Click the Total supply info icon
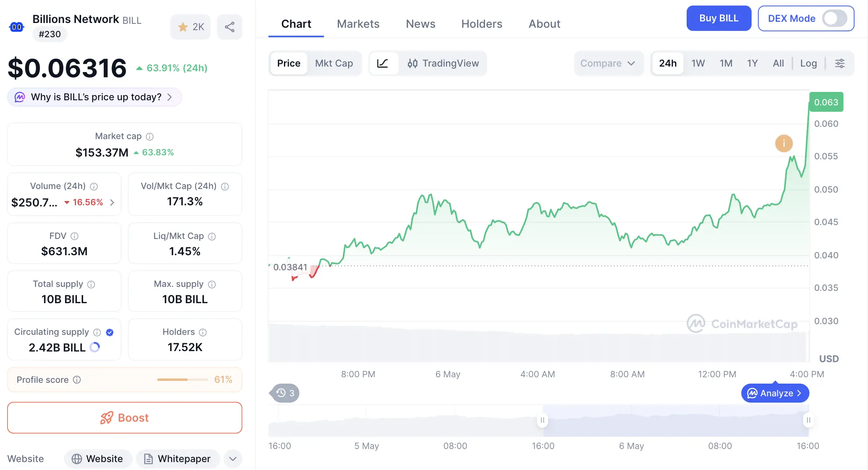 point(91,285)
